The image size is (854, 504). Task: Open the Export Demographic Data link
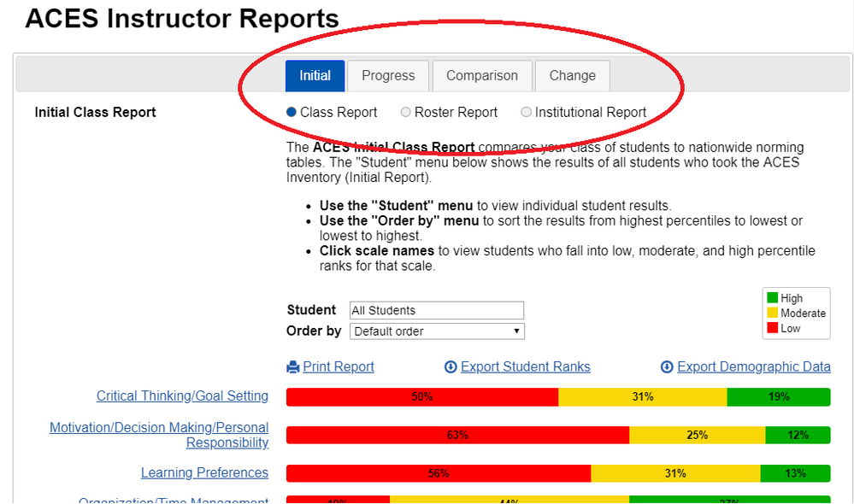(753, 367)
